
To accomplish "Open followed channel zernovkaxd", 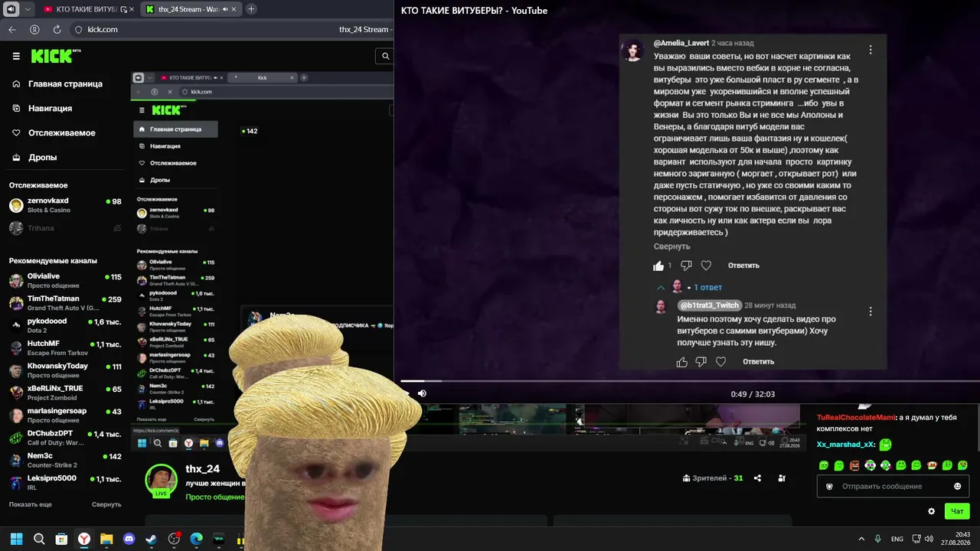I will pyautogui.click(x=65, y=205).
